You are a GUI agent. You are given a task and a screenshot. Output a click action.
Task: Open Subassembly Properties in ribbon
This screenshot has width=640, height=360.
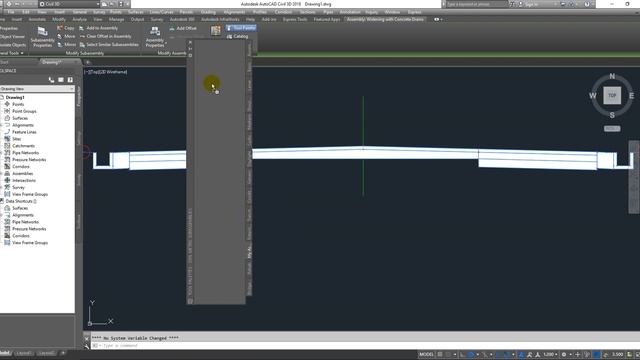pos(42,37)
